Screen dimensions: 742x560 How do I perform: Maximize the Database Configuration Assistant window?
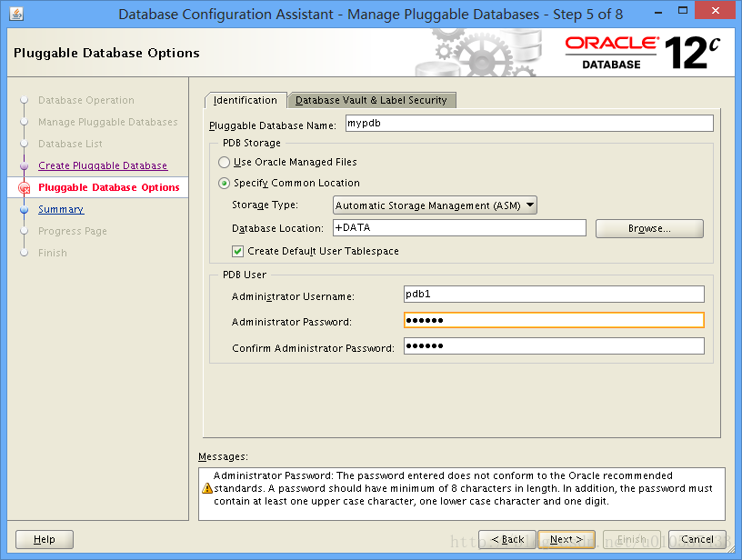click(x=682, y=11)
